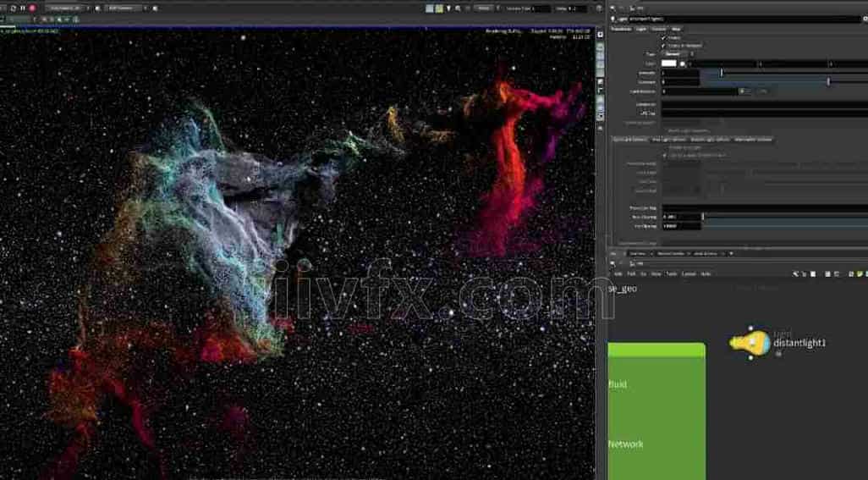Click the distantlight1 node label
The image size is (868, 480).
point(799,343)
